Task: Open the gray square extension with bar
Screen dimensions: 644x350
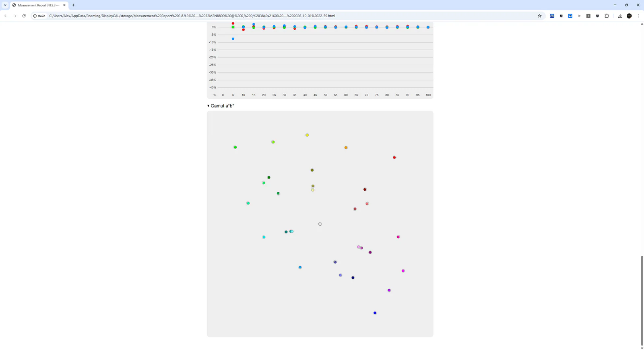Action: click(x=588, y=16)
